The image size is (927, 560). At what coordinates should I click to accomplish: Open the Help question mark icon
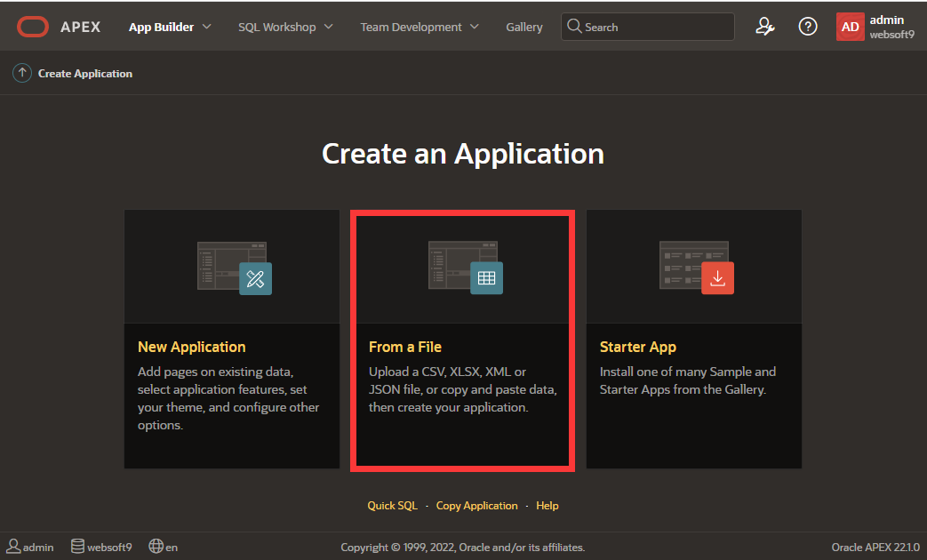coord(807,27)
